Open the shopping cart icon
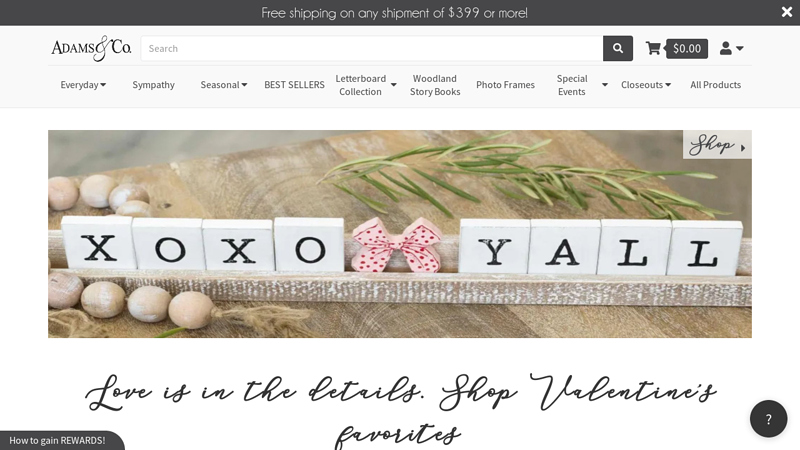The width and height of the screenshot is (800, 450). click(x=653, y=48)
